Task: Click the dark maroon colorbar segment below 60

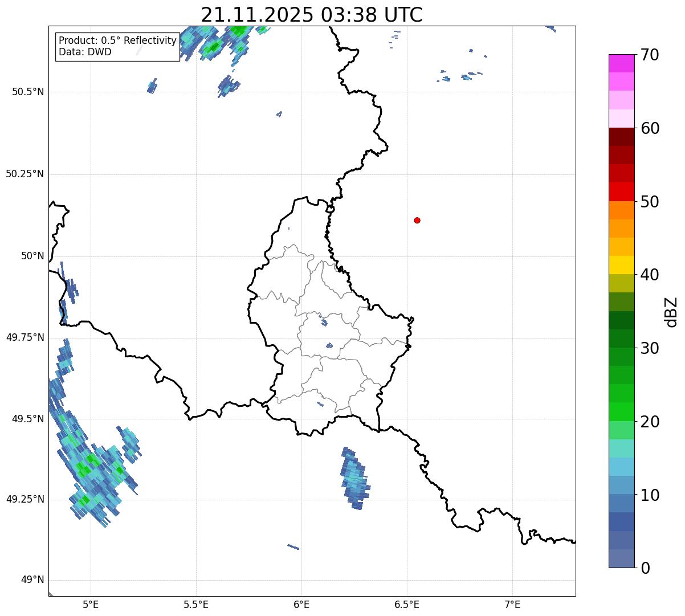Action: pyautogui.click(x=622, y=137)
